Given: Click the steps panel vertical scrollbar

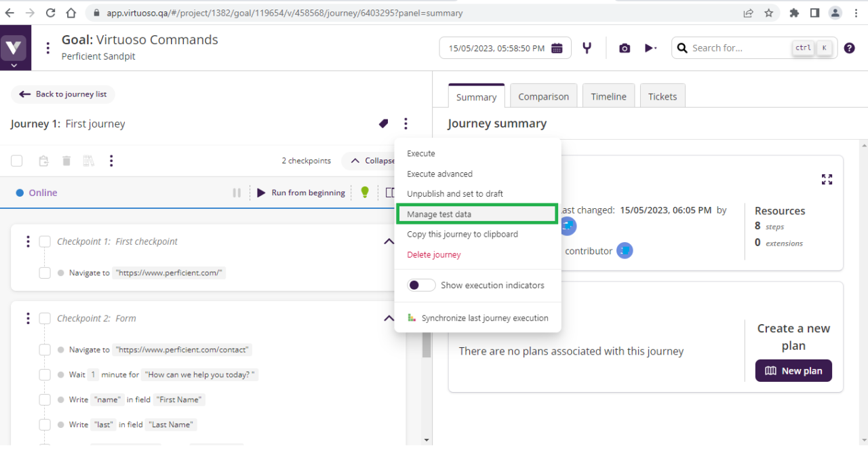Looking at the screenshot, I should click(x=427, y=347).
